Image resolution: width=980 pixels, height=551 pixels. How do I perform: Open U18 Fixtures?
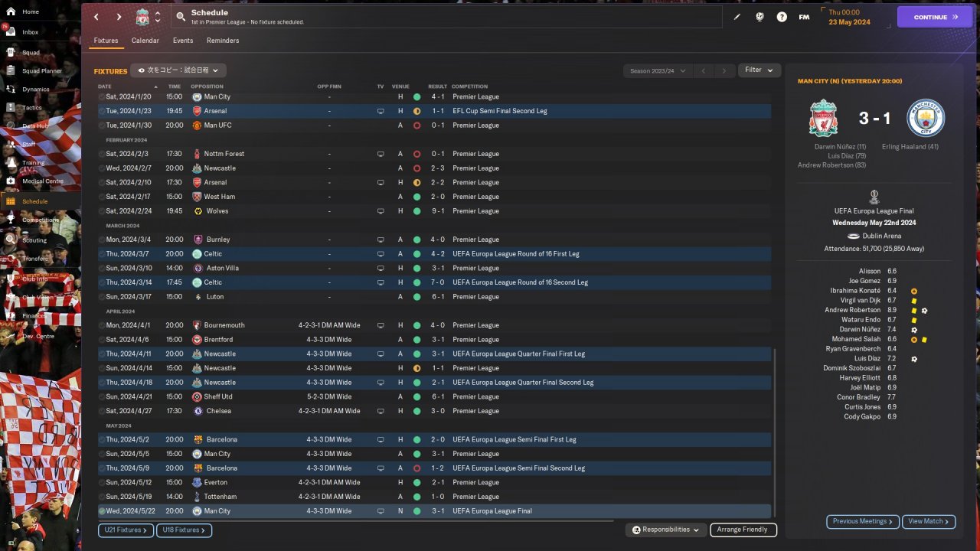(184, 530)
